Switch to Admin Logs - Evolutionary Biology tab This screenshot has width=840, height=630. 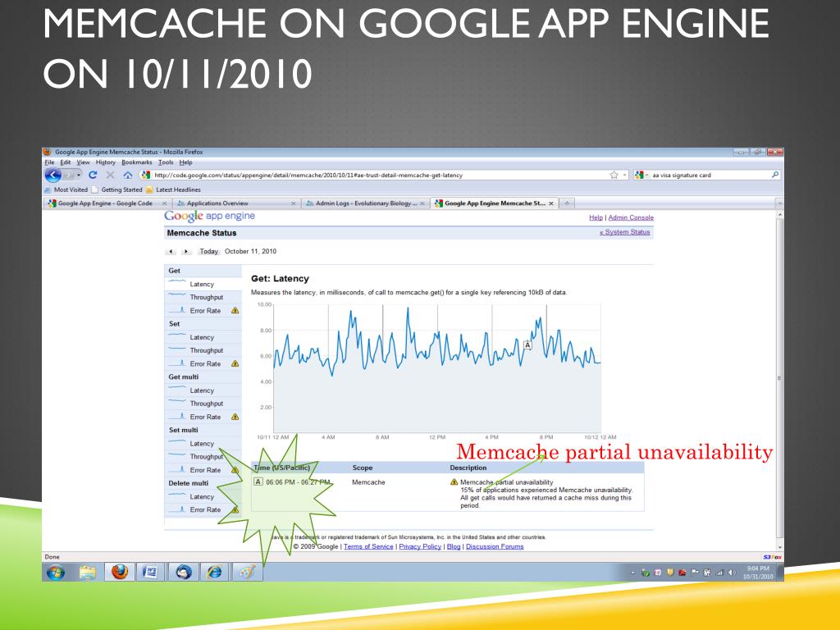365,203
